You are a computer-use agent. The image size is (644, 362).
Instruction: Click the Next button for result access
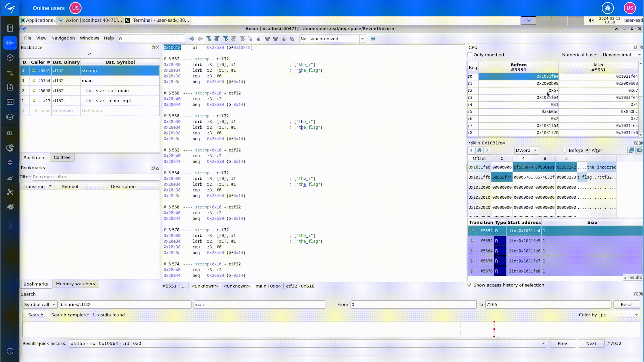pos(591,343)
